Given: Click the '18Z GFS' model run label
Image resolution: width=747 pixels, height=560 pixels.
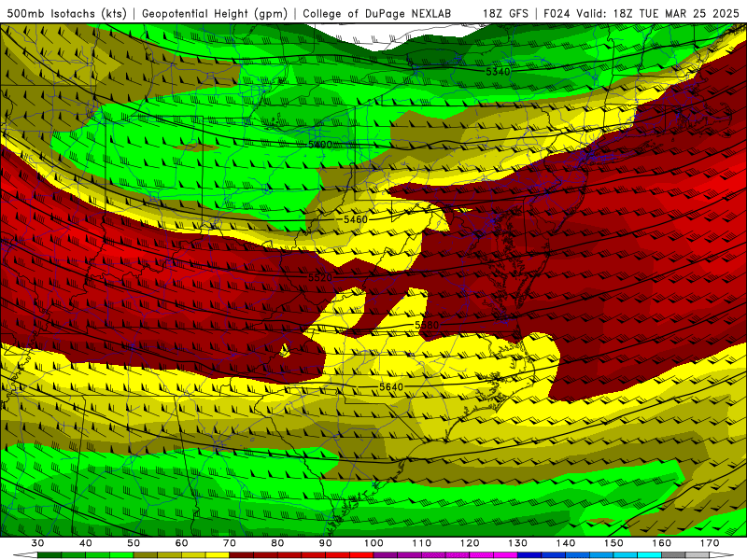Looking at the screenshot, I should coord(505,14).
